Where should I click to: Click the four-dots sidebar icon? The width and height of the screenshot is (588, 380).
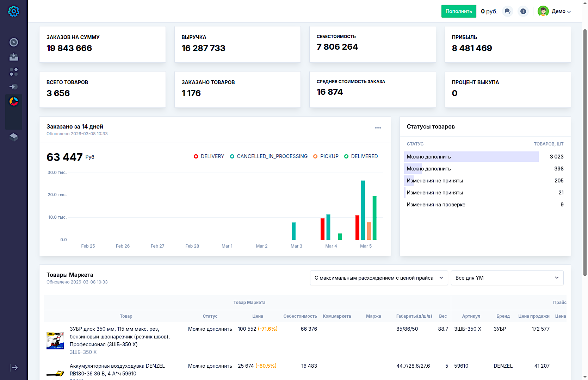14,72
